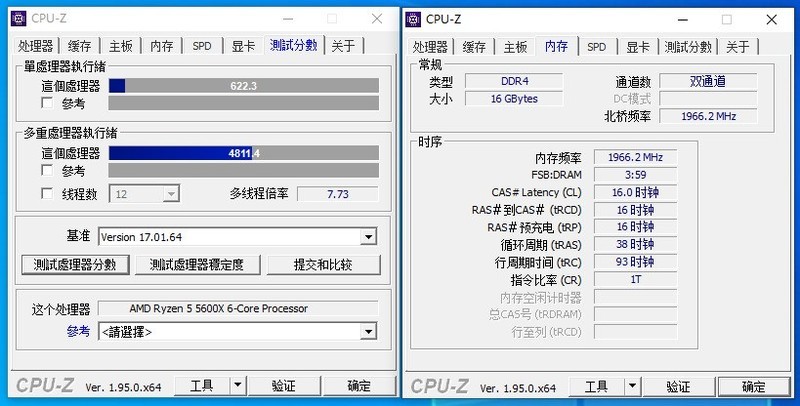Image resolution: width=800 pixels, height=406 pixels.
Task: Click AMD Ryzen 5 5600X processor name field
Action: tap(238, 309)
